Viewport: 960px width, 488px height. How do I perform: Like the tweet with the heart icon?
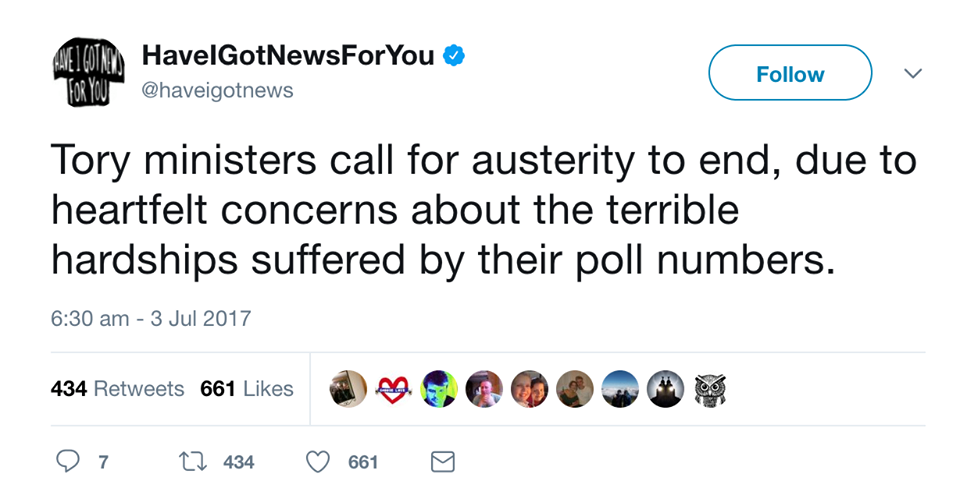coord(317,461)
